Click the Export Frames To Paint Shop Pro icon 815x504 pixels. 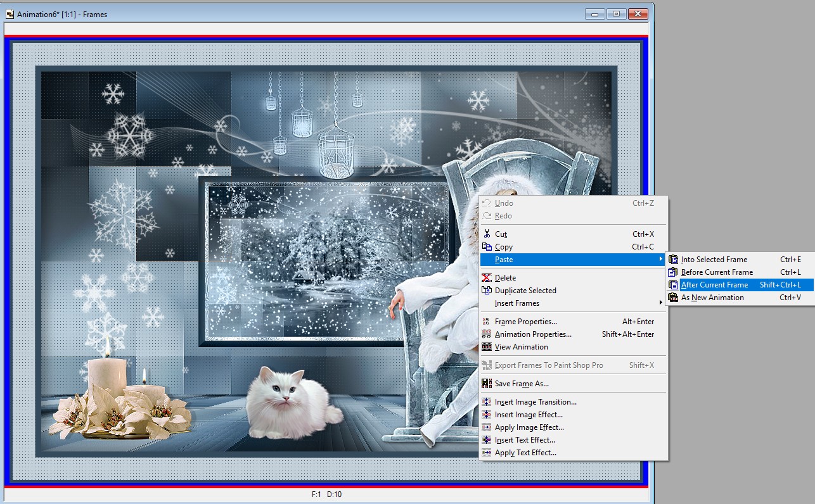(x=487, y=365)
